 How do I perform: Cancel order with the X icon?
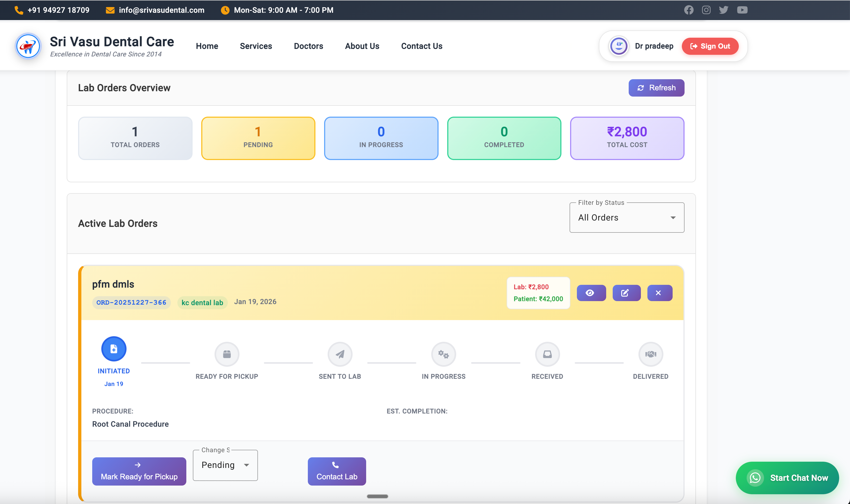tap(660, 293)
